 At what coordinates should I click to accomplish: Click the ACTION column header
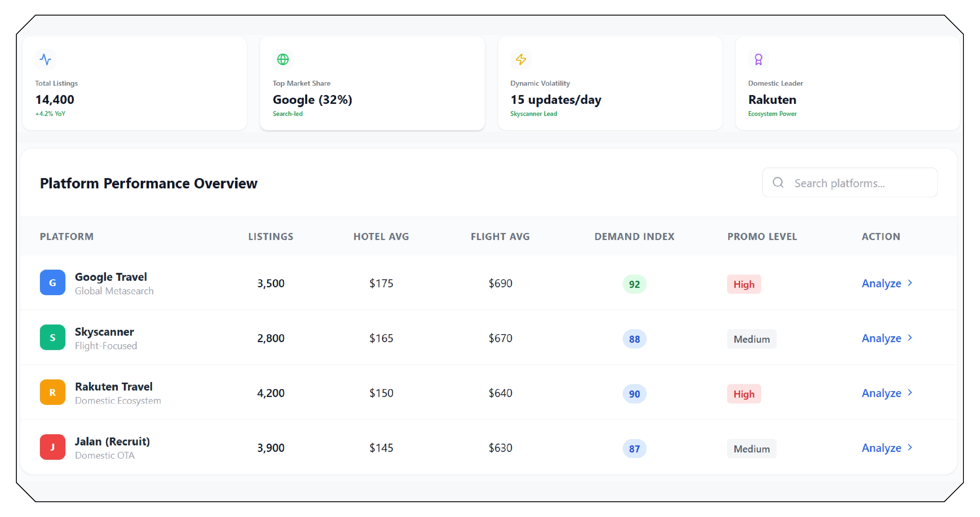coord(881,236)
